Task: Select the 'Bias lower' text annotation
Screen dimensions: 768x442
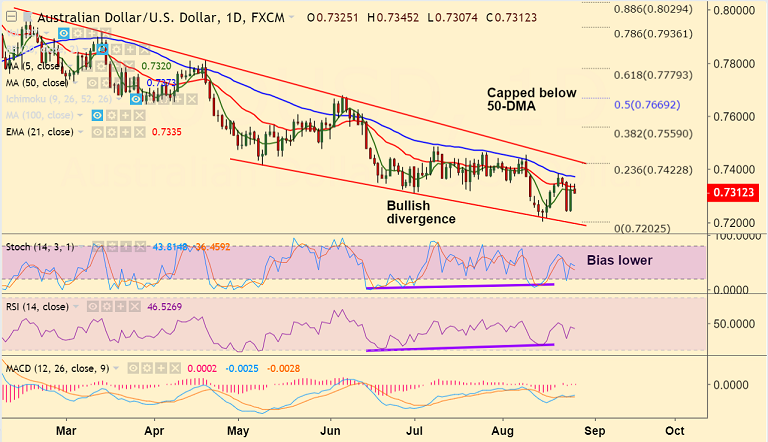Action: 620,260
